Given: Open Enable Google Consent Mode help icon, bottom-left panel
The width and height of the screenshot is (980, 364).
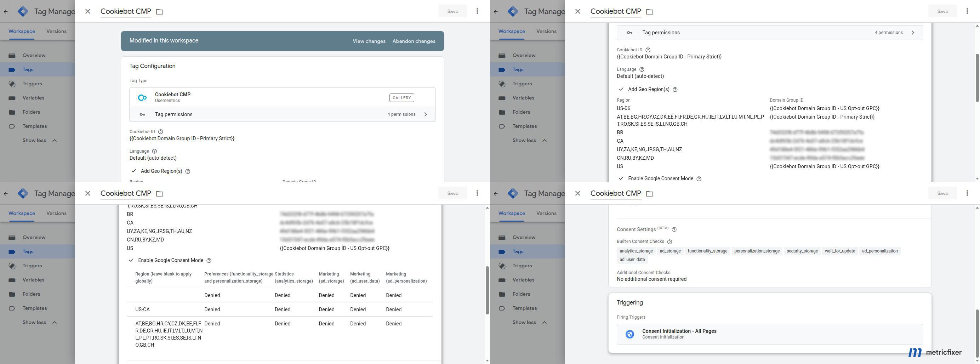Looking at the screenshot, I should 209,261.
